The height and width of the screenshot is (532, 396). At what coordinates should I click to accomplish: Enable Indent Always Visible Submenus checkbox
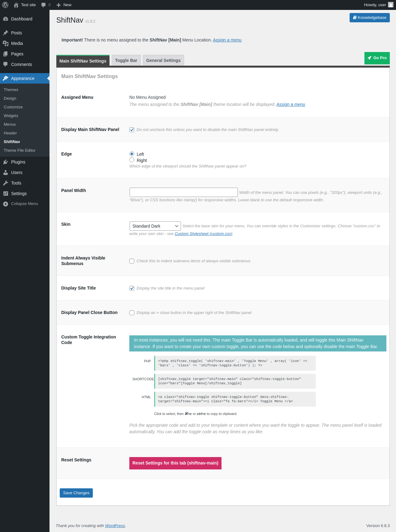tap(132, 261)
